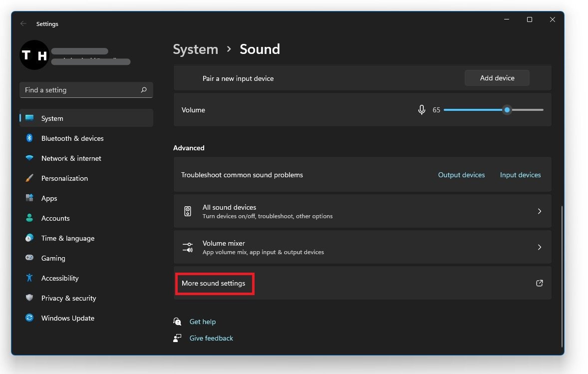This screenshot has width=588, height=374.
Task: Click the Privacy & security shield icon
Action: click(29, 298)
